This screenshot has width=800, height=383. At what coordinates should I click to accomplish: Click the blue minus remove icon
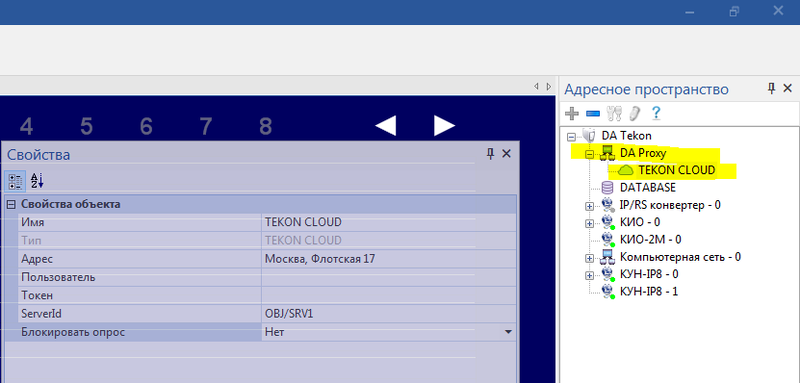pyautogui.click(x=592, y=113)
